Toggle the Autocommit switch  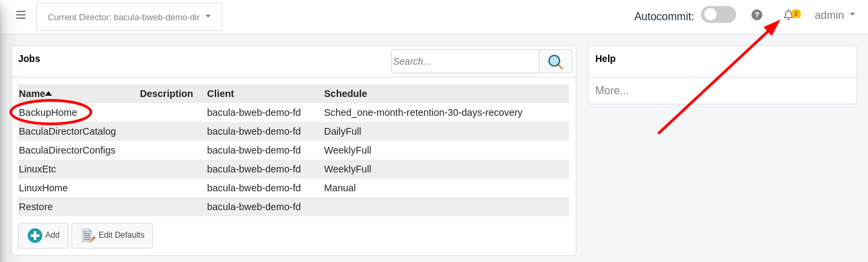coord(719,15)
